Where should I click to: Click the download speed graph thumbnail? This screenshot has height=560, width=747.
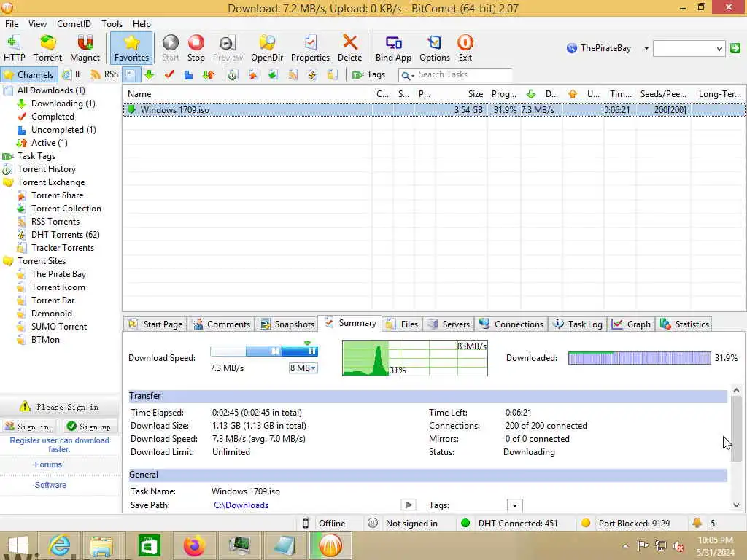pos(414,358)
